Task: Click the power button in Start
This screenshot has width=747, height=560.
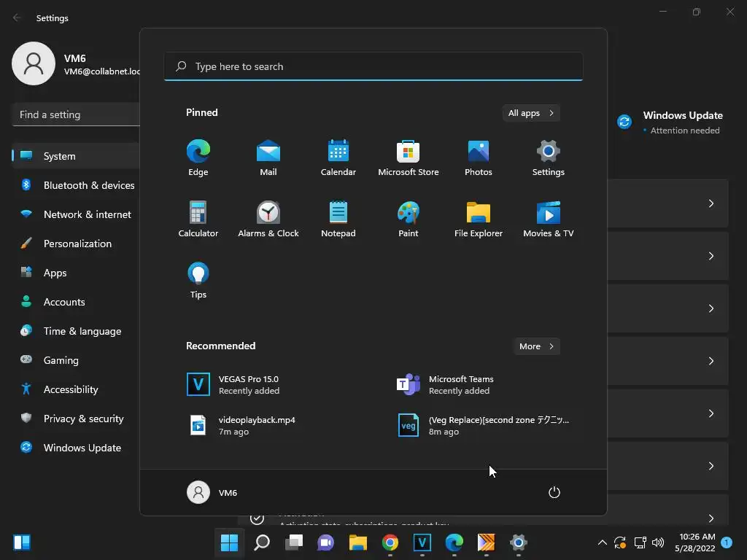Action: pyautogui.click(x=554, y=492)
